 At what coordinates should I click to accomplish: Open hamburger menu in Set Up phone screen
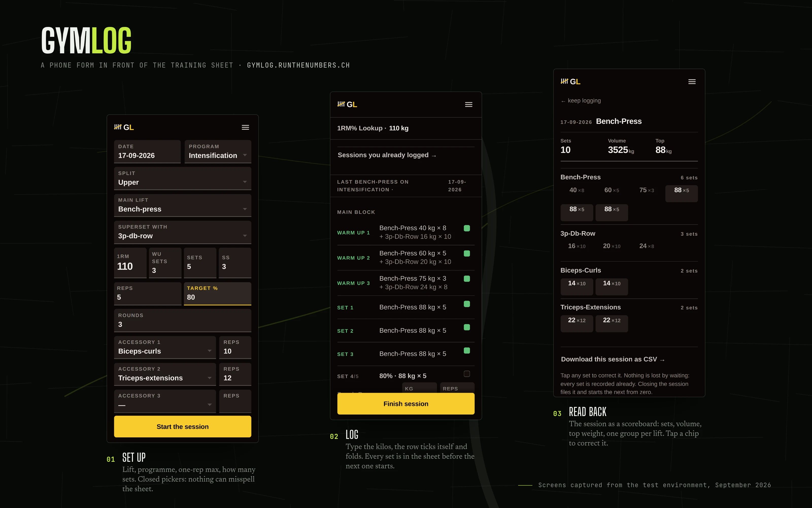[245, 127]
